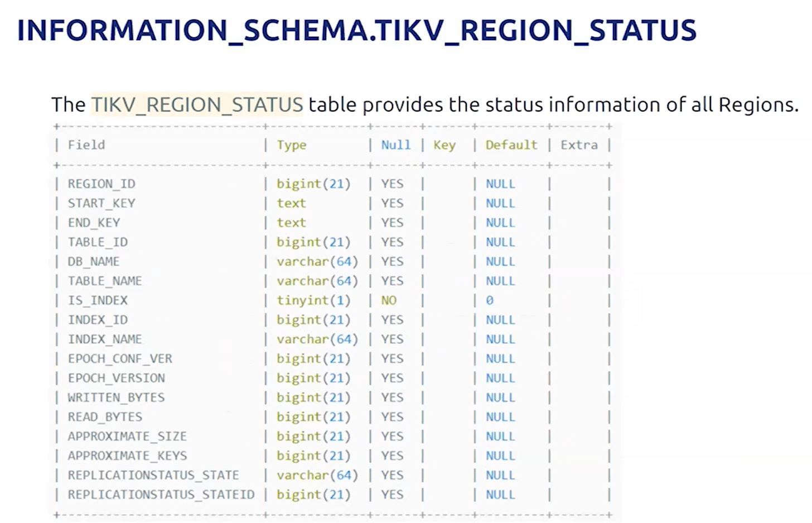
Task: Click 'bigint(21)' type in APPROXIMATE_SIZE row
Action: [313, 437]
